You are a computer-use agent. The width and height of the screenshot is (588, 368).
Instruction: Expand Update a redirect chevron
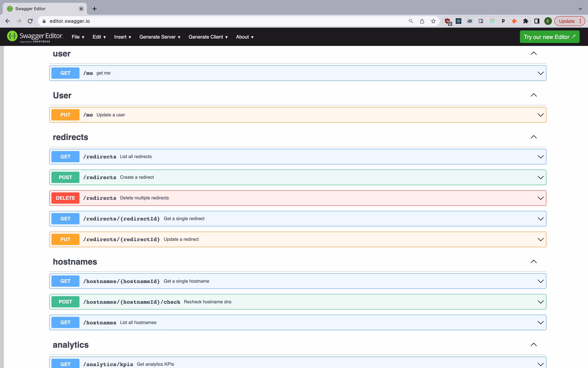click(541, 240)
